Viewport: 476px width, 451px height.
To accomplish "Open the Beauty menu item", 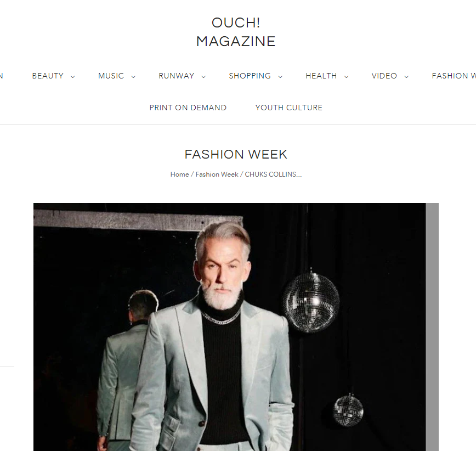I will pyautogui.click(x=48, y=76).
